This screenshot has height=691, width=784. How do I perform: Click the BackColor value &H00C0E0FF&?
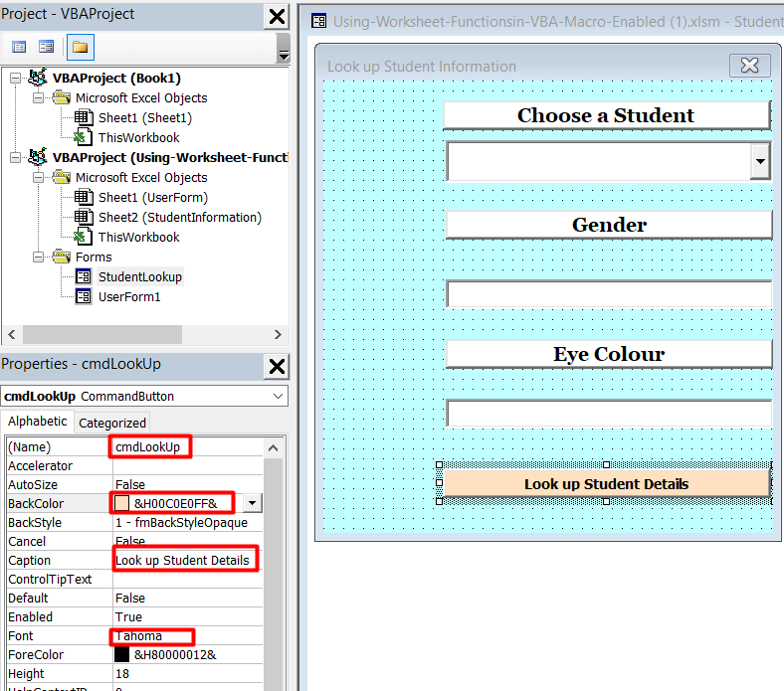pos(175,503)
